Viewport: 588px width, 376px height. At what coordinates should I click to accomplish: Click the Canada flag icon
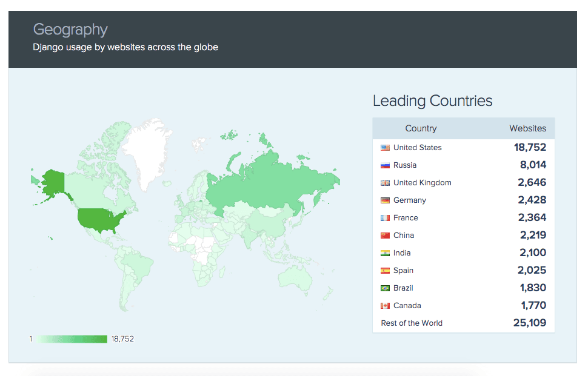click(385, 306)
